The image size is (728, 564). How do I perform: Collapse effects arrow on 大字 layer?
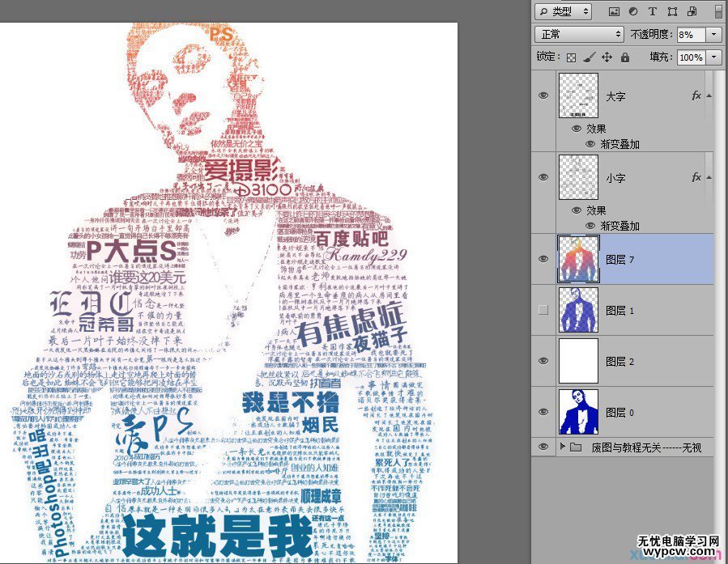click(x=709, y=95)
